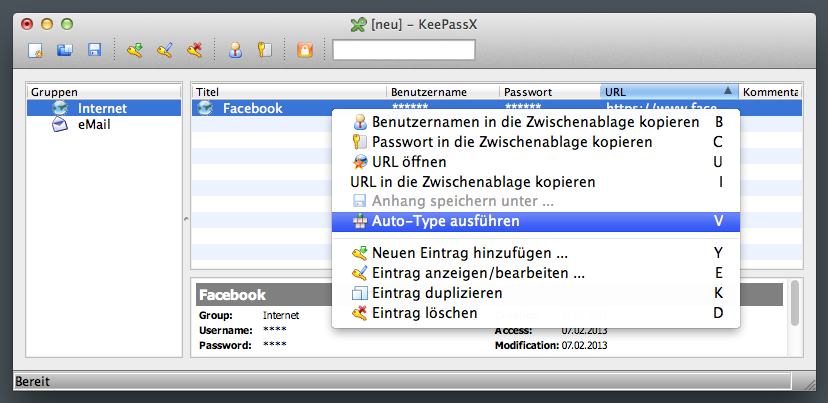
Task: Click the toolbar search field
Action: coord(403,50)
